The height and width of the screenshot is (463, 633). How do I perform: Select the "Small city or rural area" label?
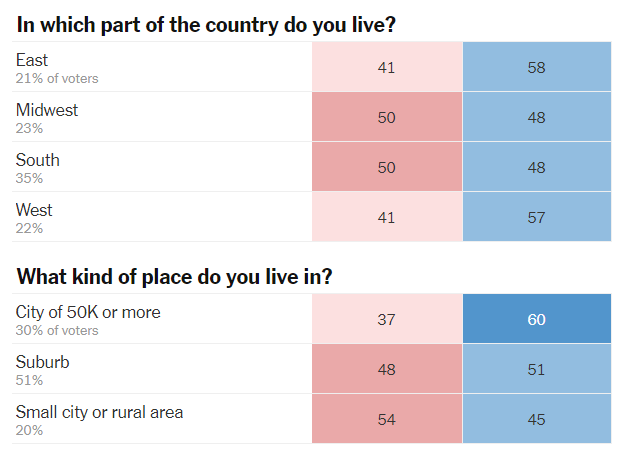tap(99, 412)
